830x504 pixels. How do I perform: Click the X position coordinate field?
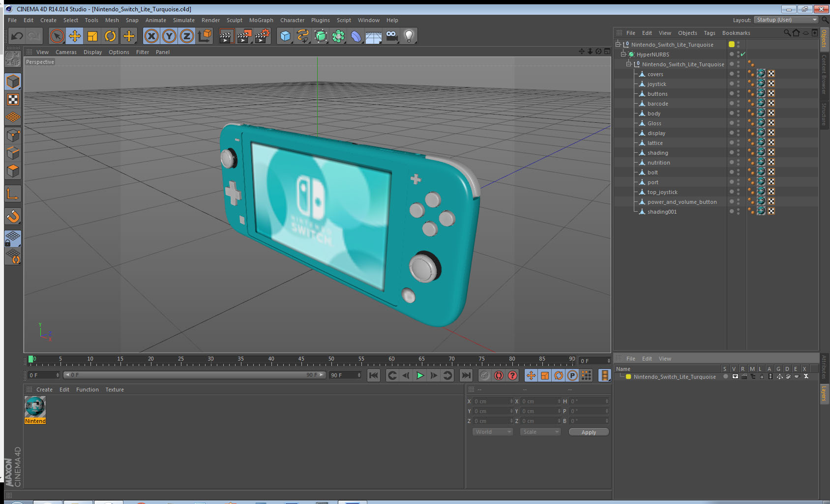point(493,401)
